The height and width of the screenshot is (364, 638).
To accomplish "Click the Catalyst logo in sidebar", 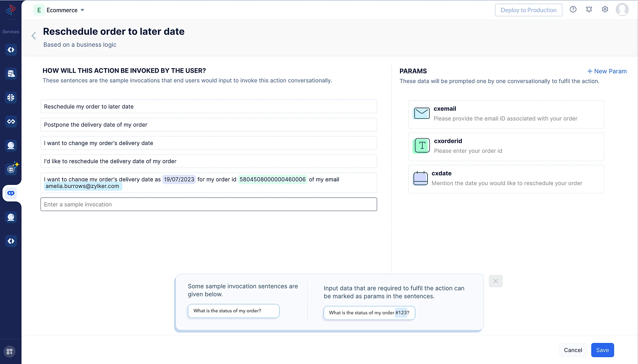I will coord(11,10).
